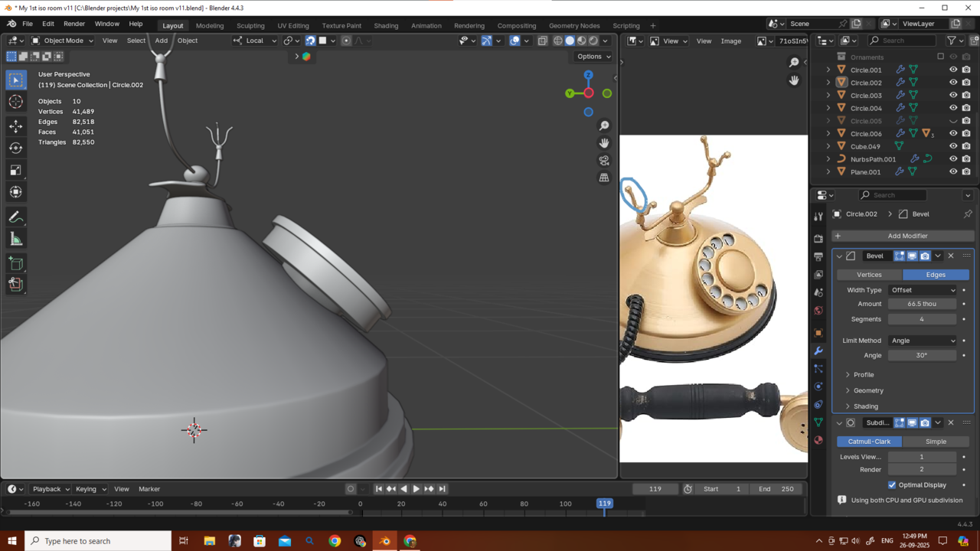Select the Cursor tool

pyautogui.click(x=16, y=102)
